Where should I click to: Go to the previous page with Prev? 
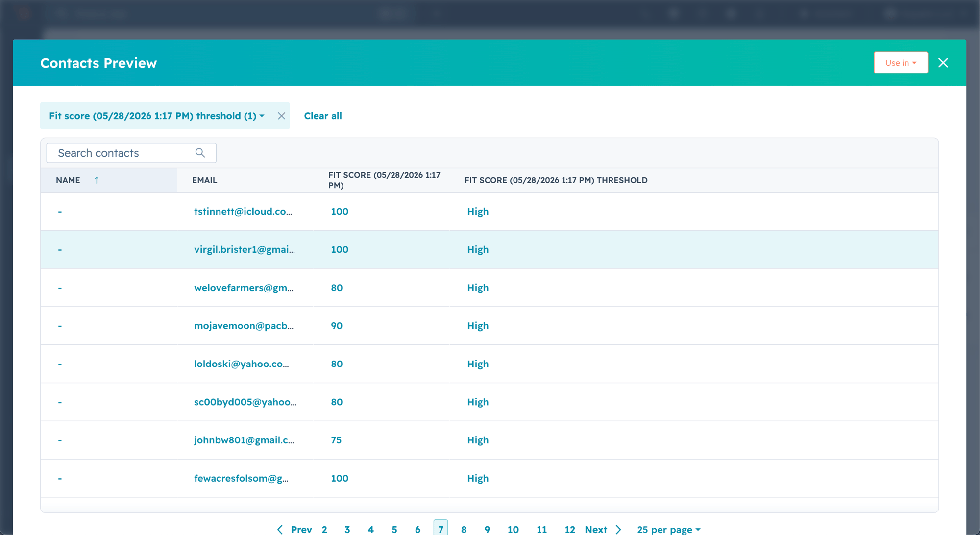[x=301, y=529]
